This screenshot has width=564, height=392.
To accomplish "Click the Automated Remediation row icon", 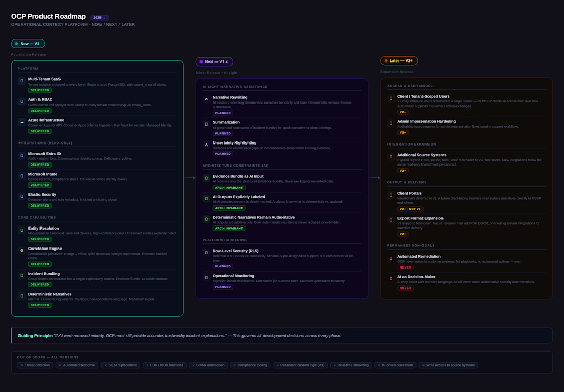I will (x=391, y=259).
